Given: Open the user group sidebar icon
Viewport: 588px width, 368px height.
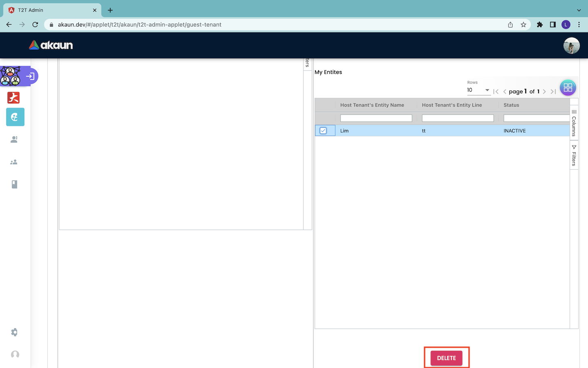Looking at the screenshot, I should coord(14,162).
